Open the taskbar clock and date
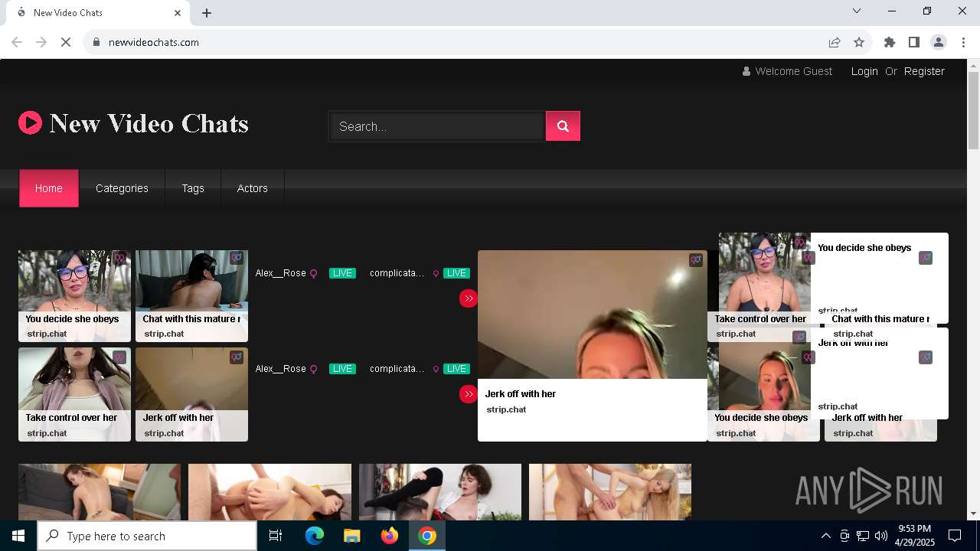Screen dimensions: 980x551 [x=914, y=536]
